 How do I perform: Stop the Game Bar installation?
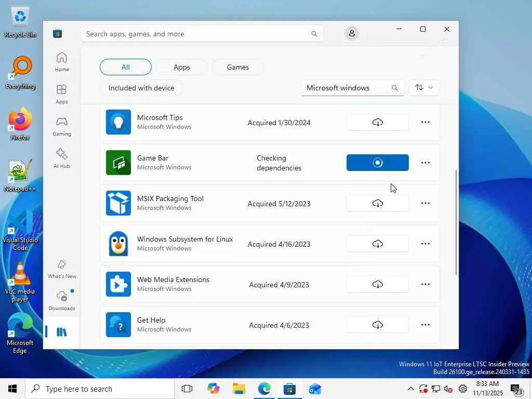[x=377, y=163]
